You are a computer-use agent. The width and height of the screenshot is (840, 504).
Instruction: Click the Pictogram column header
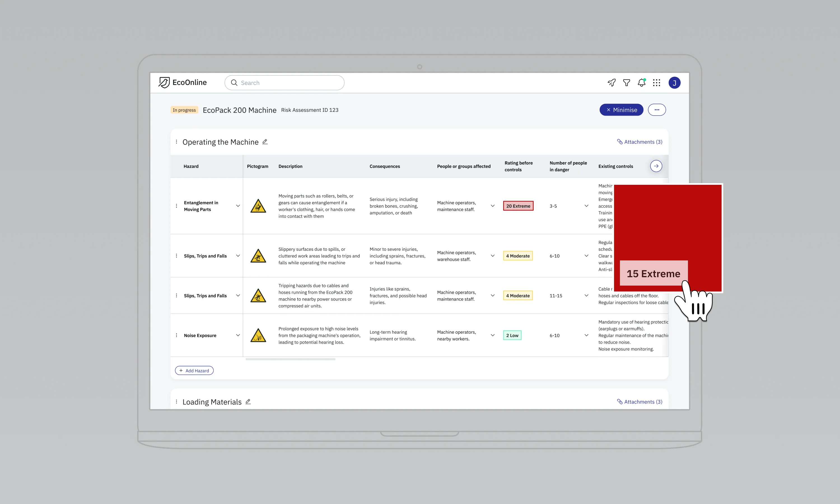coord(257,166)
